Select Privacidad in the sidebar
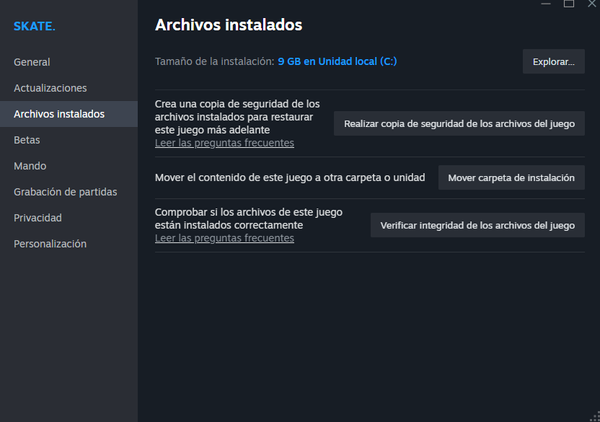Screen dimensions: 600x422 tap(37, 218)
